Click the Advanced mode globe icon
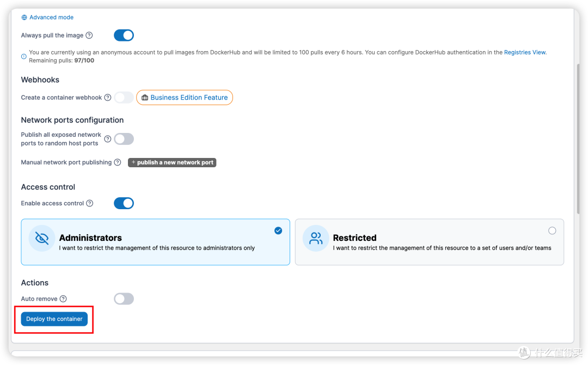588x365 pixels. (x=24, y=17)
